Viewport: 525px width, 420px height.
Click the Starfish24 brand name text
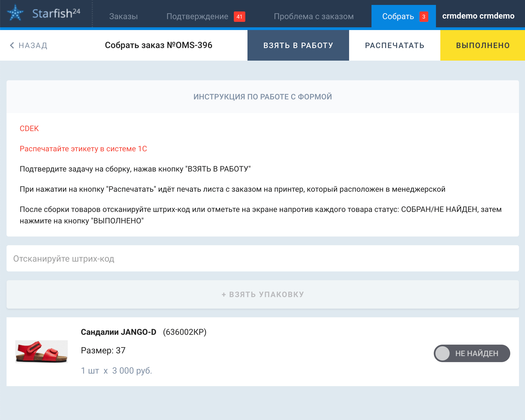(x=56, y=13)
